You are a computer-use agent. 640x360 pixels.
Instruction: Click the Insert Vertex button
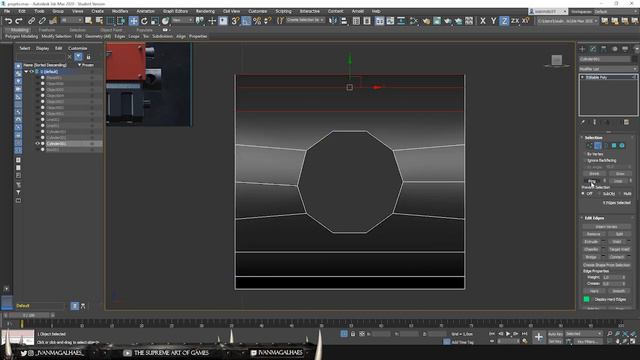pos(607,227)
